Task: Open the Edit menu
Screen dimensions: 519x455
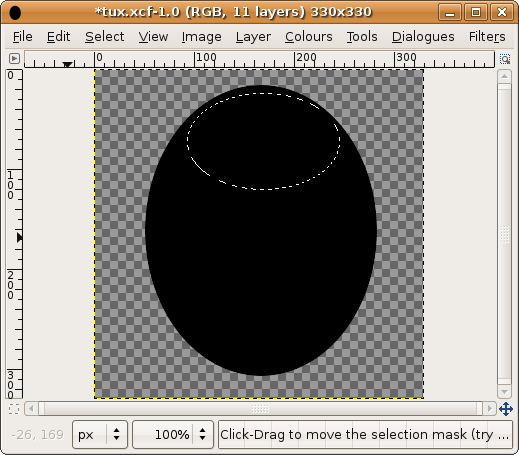Action: pos(58,37)
